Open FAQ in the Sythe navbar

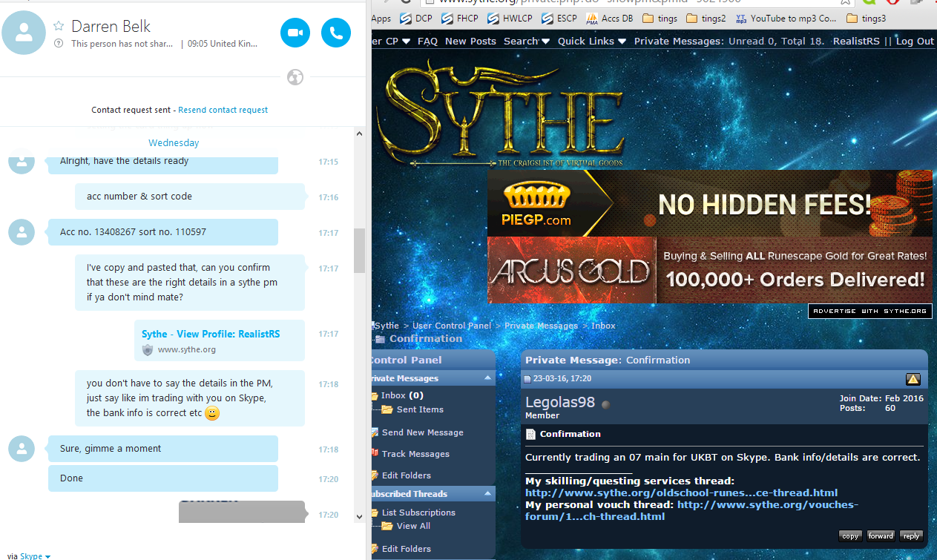tap(427, 42)
